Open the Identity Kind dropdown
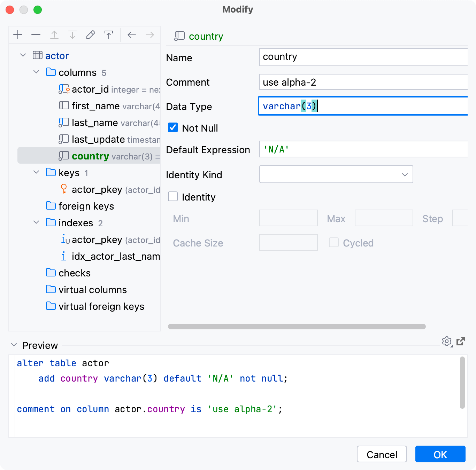 click(x=336, y=174)
